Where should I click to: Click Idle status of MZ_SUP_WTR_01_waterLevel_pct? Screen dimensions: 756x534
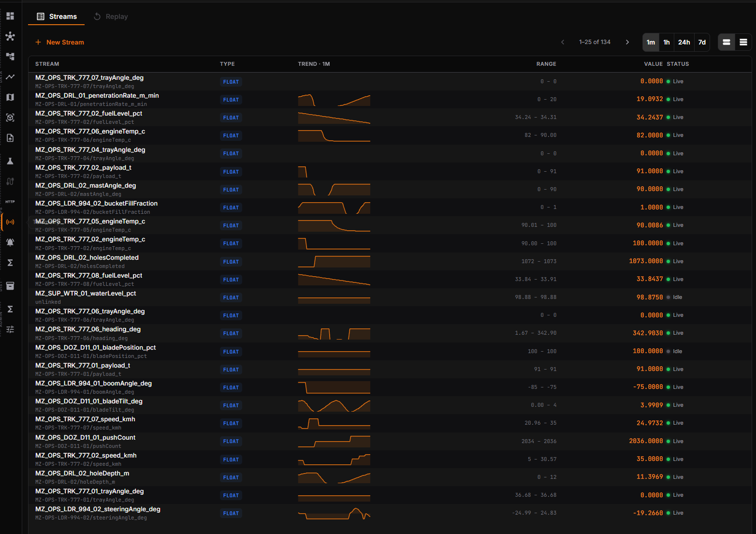click(x=674, y=297)
